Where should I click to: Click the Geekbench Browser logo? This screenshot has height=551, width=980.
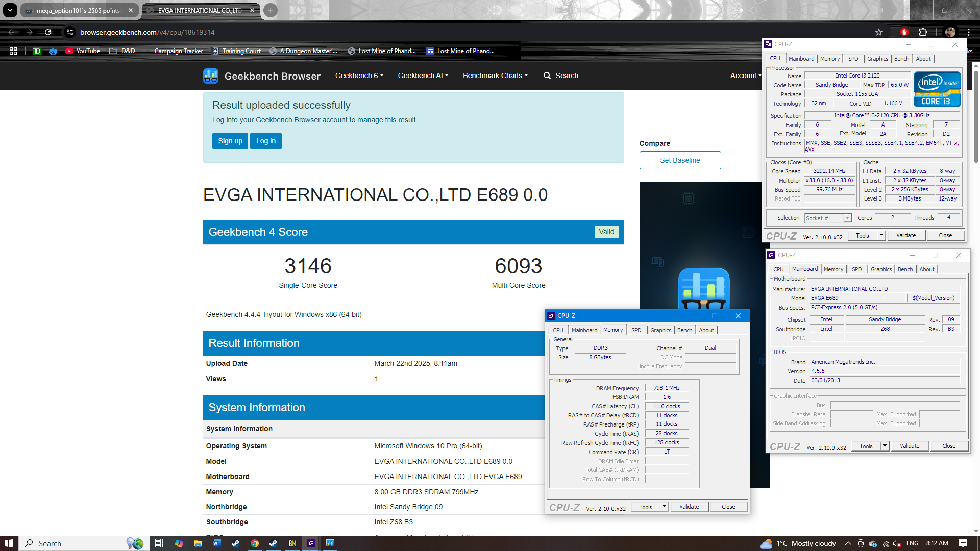coord(262,76)
